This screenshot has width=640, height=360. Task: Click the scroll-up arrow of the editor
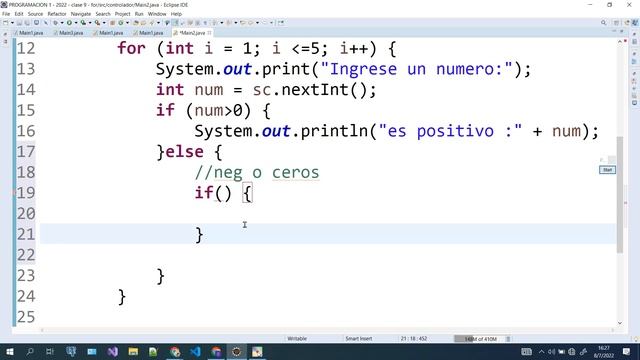coord(620,42)
